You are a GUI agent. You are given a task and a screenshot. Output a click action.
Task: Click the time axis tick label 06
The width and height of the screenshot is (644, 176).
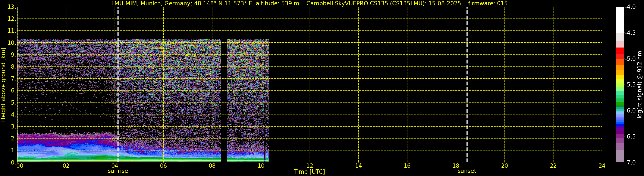pos(163,166)
